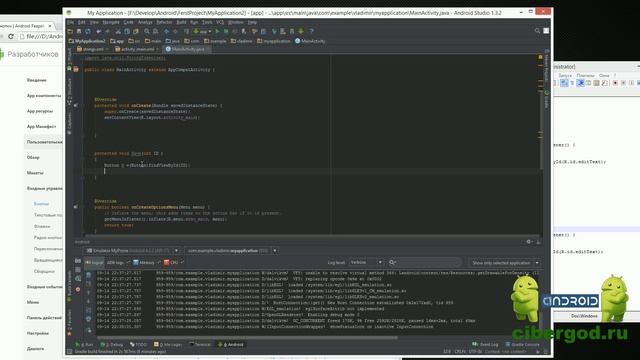The width and height of the screenshot is (640, 360).
Task: Click the green Run app icon
Action: click(217, 31)
